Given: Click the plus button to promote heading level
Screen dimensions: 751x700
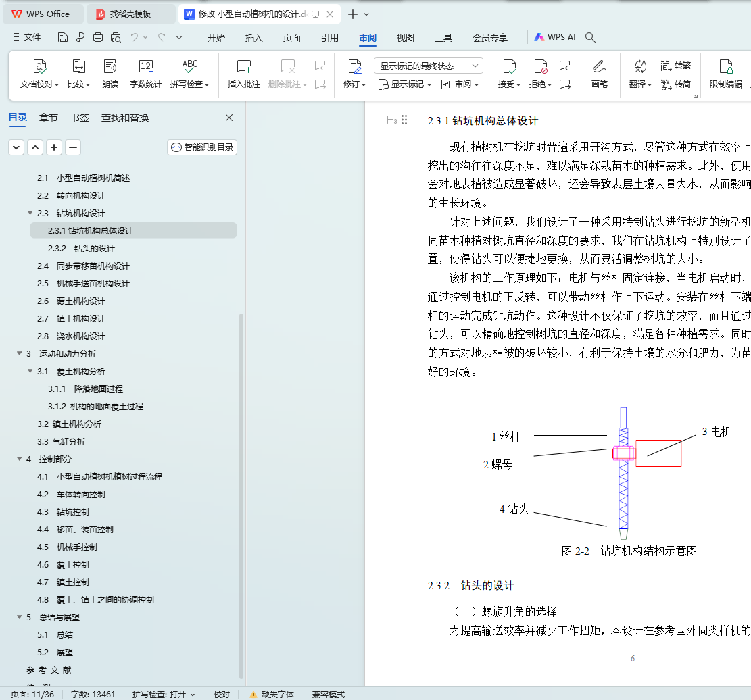Looking at the screenshot, I should point(54,147).
